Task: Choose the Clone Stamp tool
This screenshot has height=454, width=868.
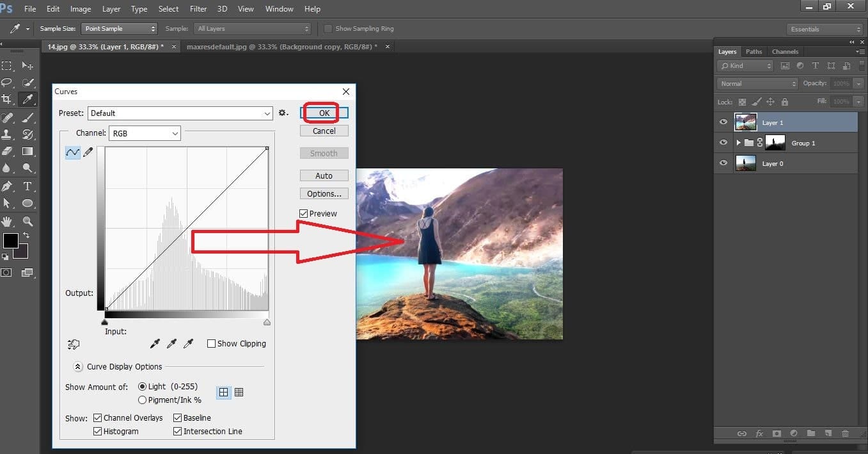Action: 8,135
